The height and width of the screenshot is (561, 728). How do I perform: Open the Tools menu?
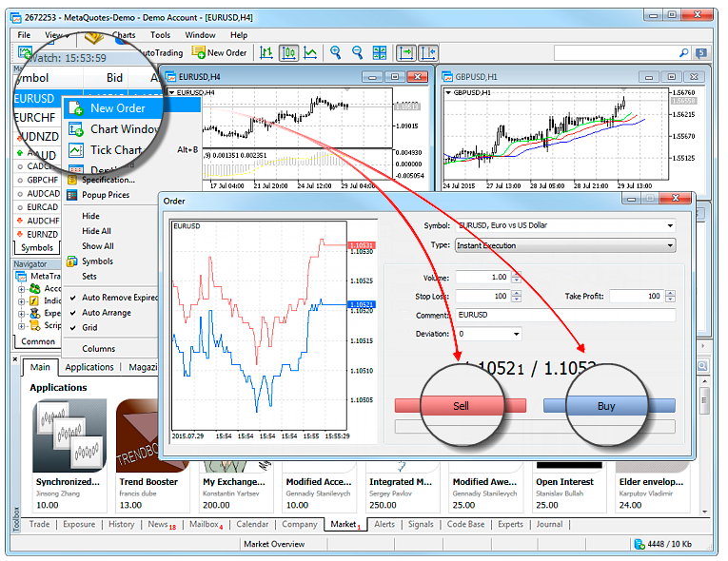tap(160, 35)
